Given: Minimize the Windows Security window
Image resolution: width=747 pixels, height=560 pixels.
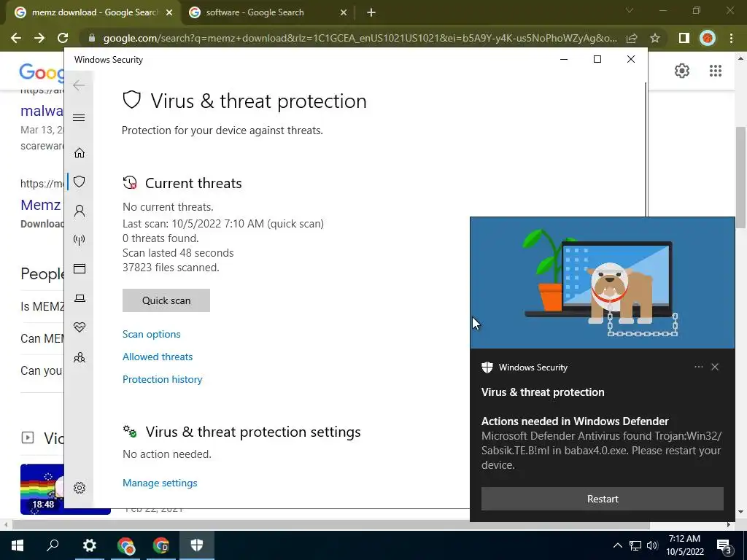Looking at the screenshot, I should [564, 59].
